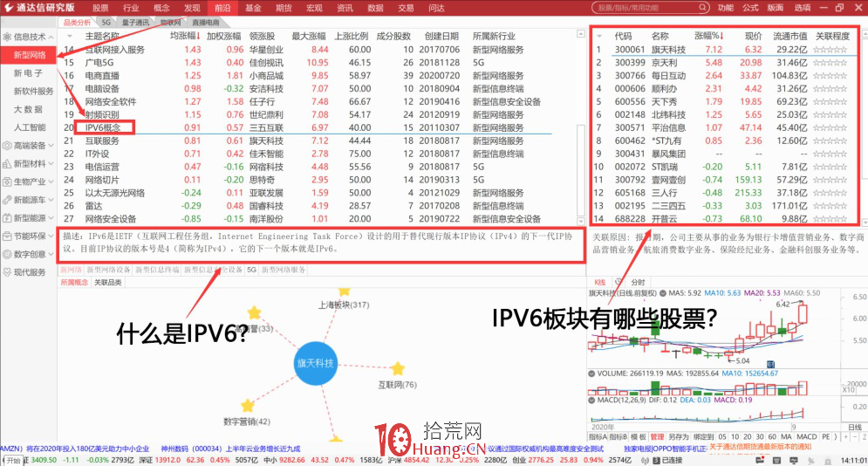This screenshot has height=466, width=868.
Task: Click the 信息技术 sidebar category icon
Action: pos(7,37)
